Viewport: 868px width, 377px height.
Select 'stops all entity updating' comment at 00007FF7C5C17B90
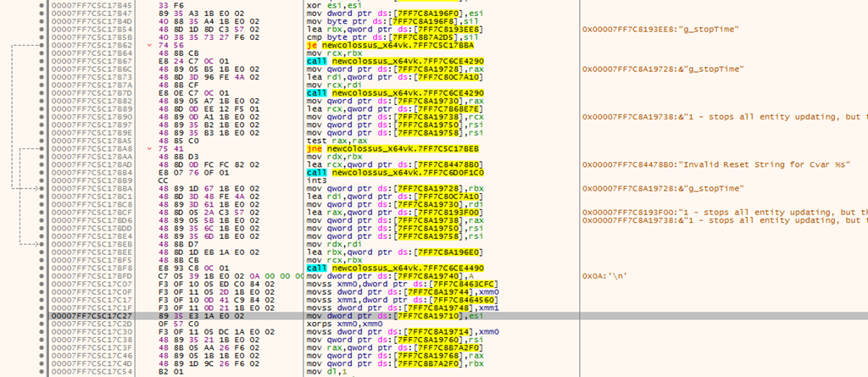click(x=726, y=117)
